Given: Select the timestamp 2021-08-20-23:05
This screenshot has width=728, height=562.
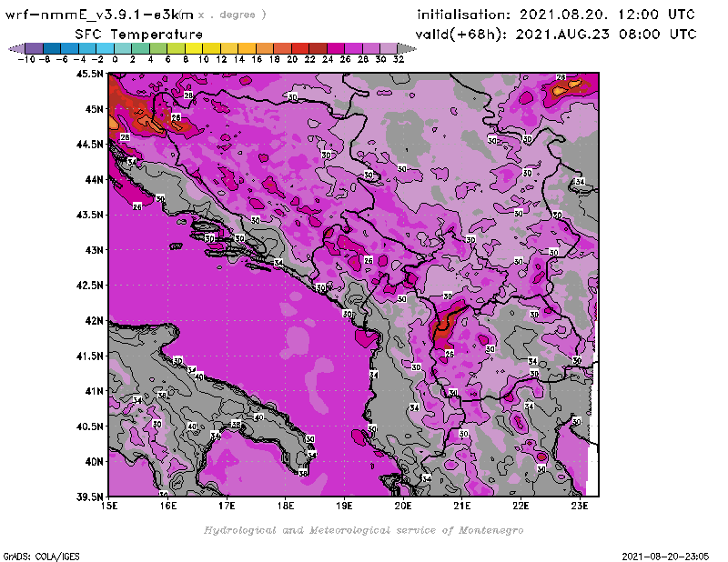Looking at the screenshot, I should (665, 557).
